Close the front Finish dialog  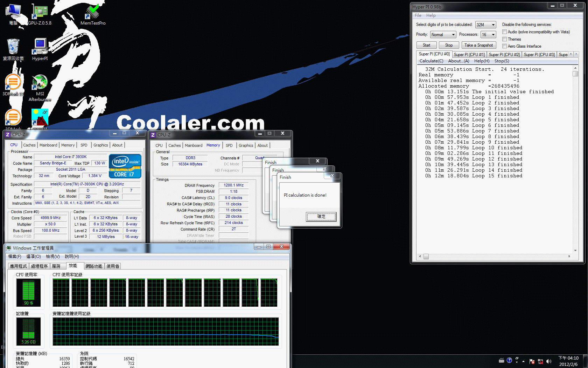(x=332, y=176)
